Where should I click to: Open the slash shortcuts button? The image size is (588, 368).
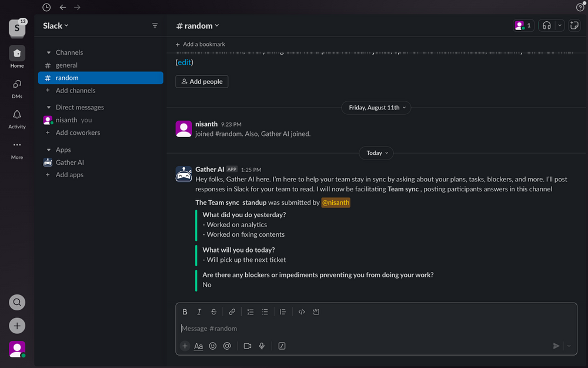point(282,346)
